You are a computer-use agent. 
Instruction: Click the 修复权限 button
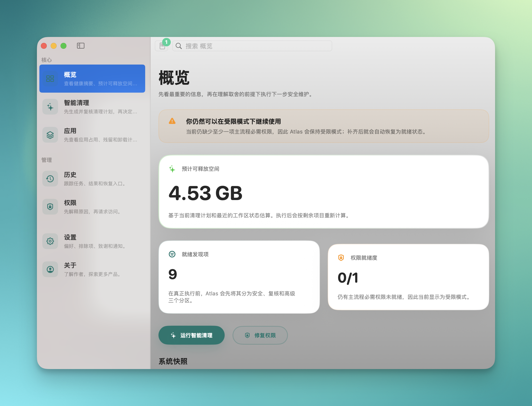click(x=260, y=335)
